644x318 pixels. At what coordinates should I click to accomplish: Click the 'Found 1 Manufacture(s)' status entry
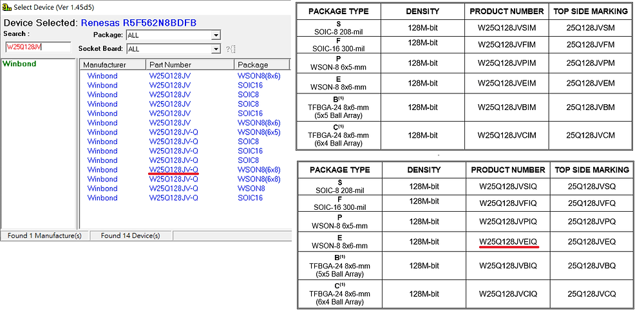[45, 236]
